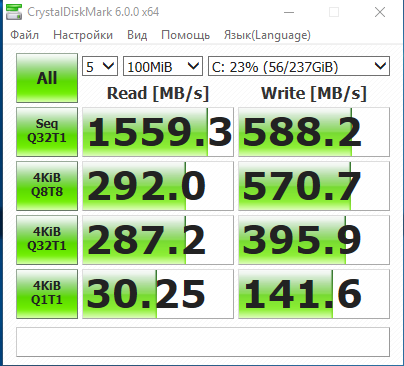This screenshot has height=366, width=404.
Task: Click the 4KiB Q32T1 write result 395.9
Action: point(314,240)
